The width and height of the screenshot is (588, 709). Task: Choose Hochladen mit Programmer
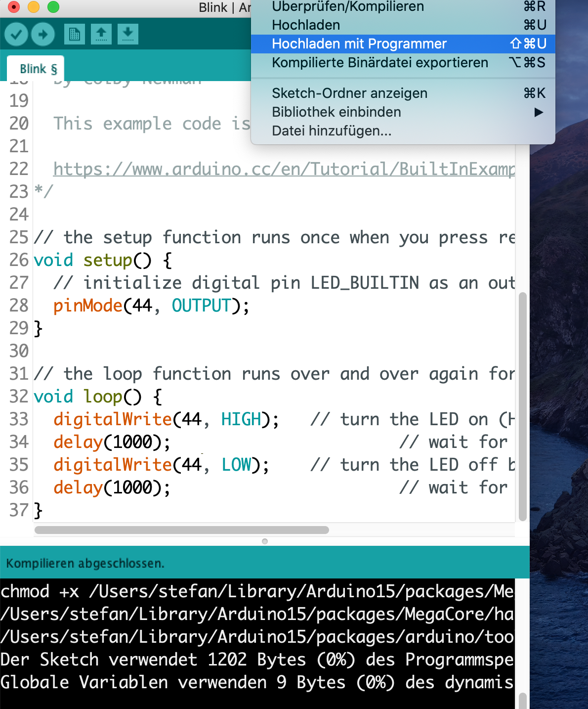tap(403, 44)
